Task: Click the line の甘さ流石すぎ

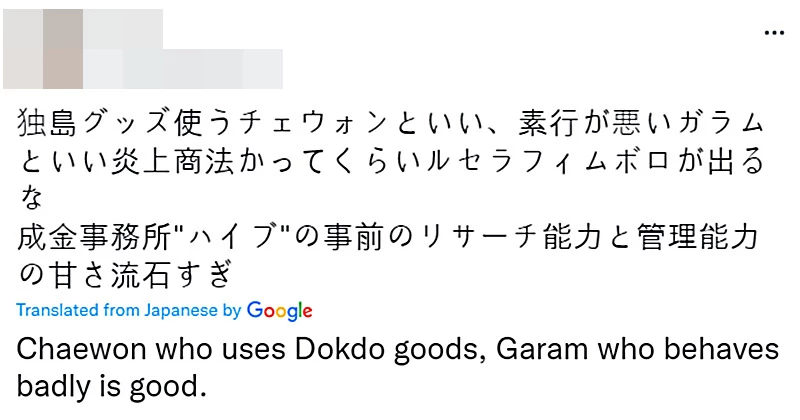Action: point(126,276)
